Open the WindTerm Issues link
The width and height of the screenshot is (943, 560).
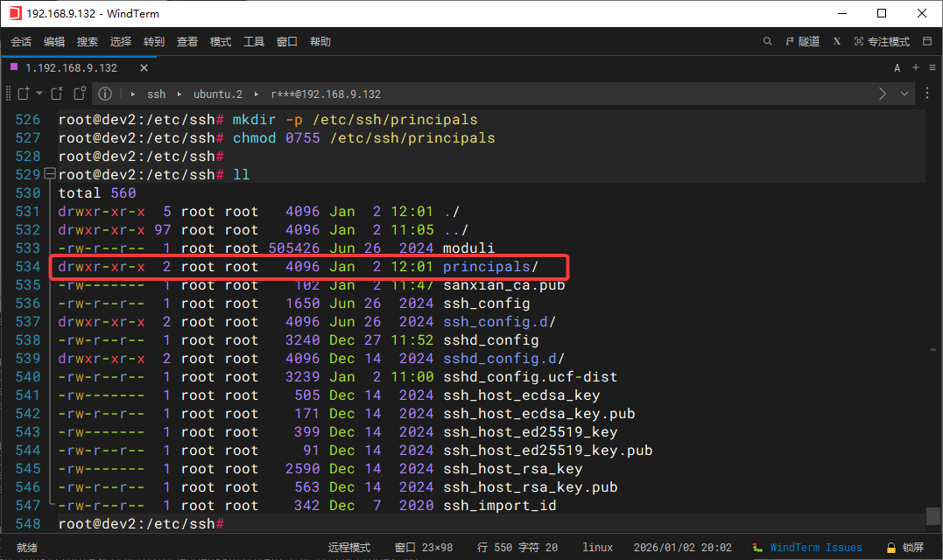[x=815, y=547]
